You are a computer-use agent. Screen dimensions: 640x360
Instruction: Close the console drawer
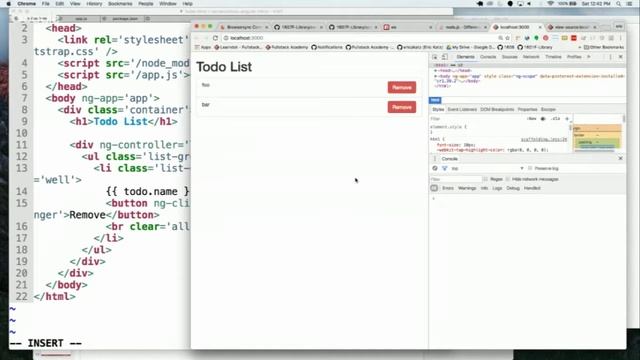620,158
